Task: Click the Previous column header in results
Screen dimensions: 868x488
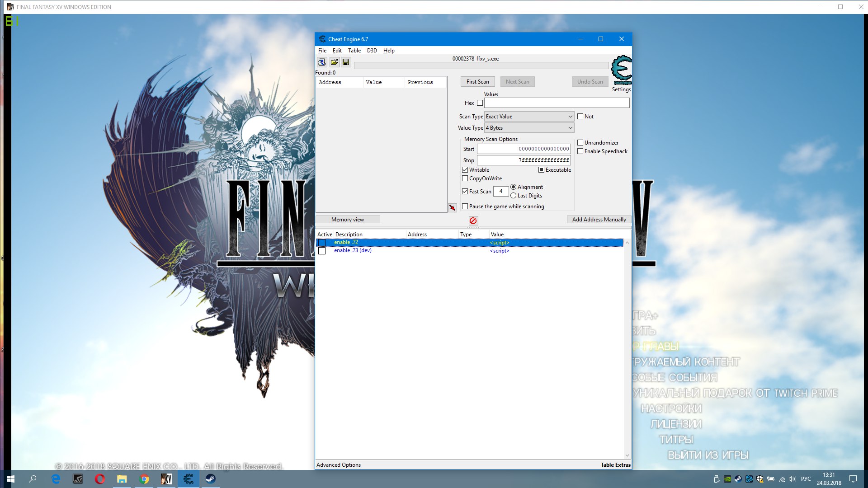Action: 426,82
